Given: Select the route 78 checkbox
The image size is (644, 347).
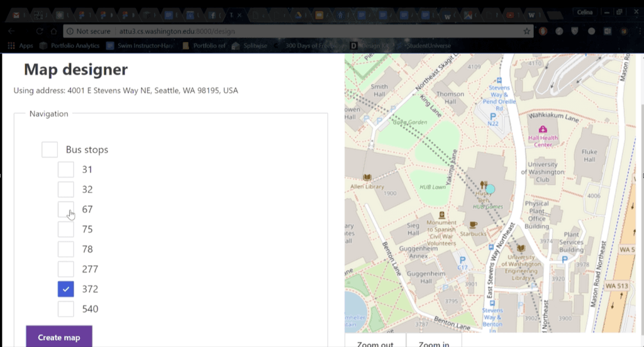Looking at the screenshot, I should tap(65, 249).
